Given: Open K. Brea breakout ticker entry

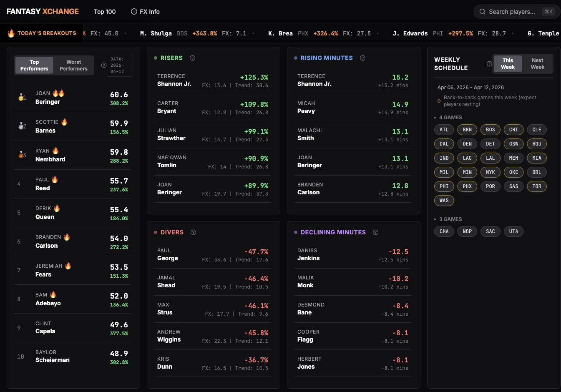Looking at the screenshot, I should click(x=319, y=33).
